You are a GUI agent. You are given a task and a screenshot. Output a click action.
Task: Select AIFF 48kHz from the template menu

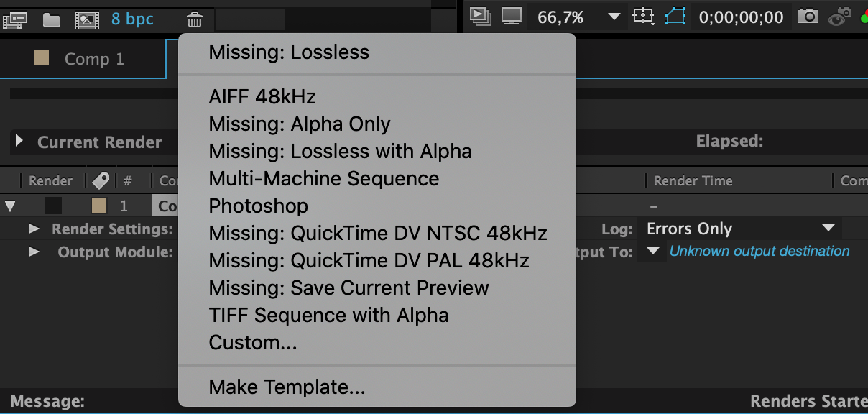point(262,96)
